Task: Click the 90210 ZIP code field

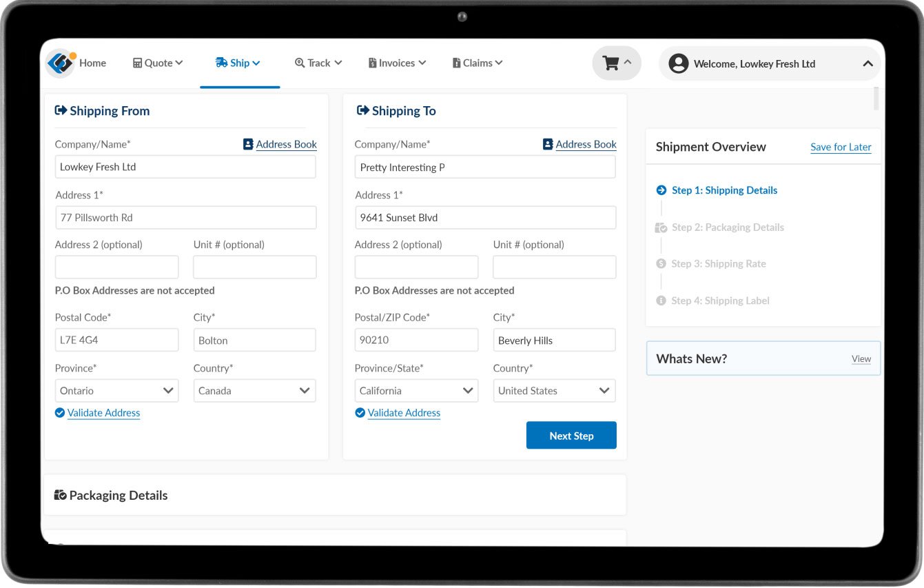Action: pyautogui.click(x=416, y=340)
